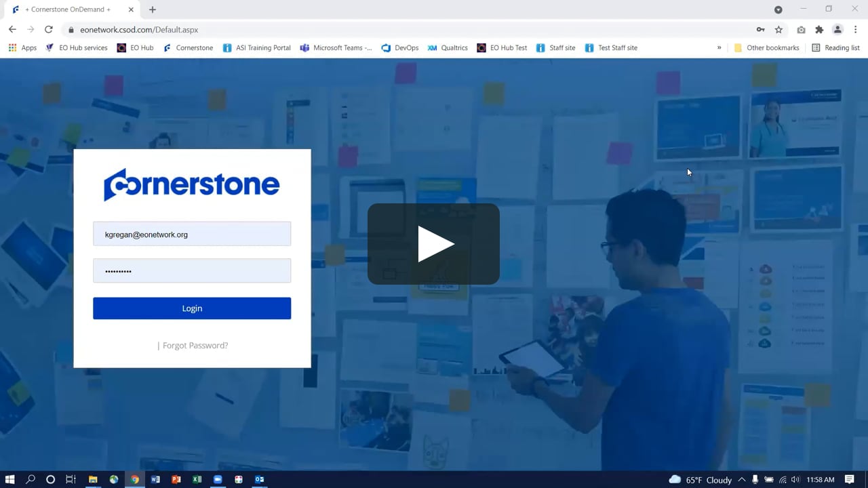Viewport: 868px width, 488px height.
Task: Open the Cornerstone bookmark
Action: tap(188, 48)
